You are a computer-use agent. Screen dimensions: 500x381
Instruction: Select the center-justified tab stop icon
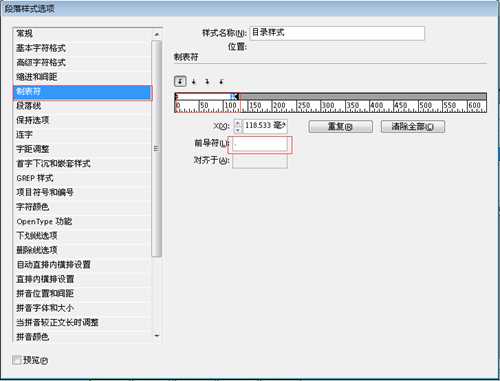[x=194, y=81]
